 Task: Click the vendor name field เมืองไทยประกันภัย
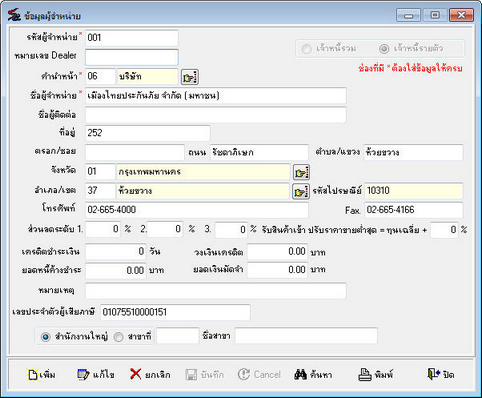coord(216,96)
